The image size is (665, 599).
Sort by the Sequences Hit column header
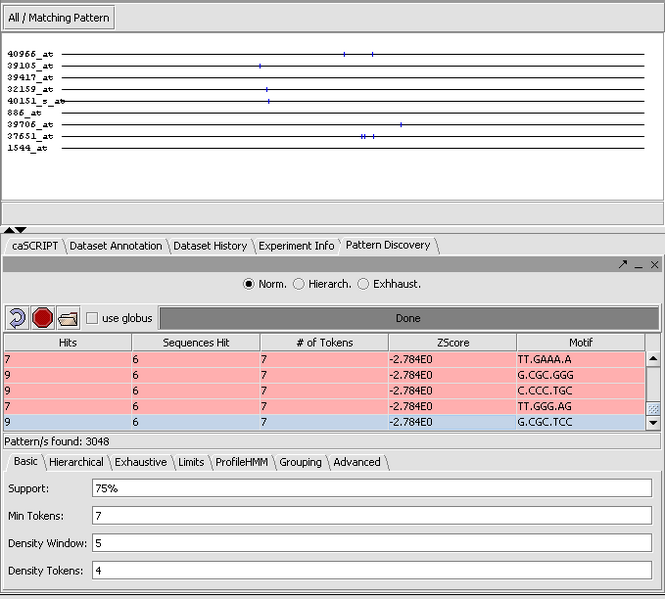pyautogui.click(x=196, y=342)
